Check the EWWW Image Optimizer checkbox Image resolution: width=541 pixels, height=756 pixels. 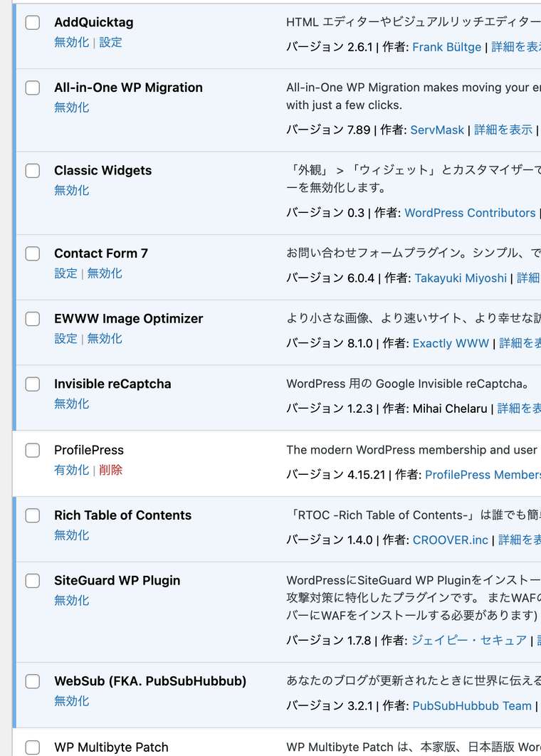(x=32, y=318)
